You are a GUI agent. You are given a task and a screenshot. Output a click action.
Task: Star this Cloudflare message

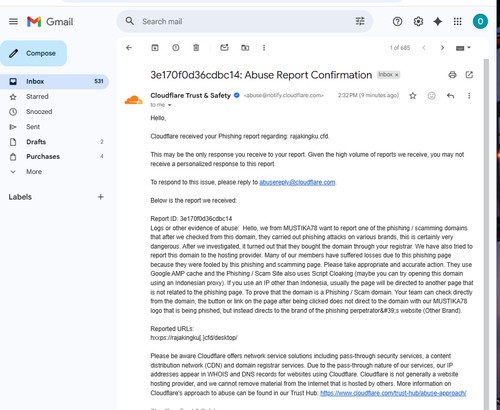click(x=413, y=96)
